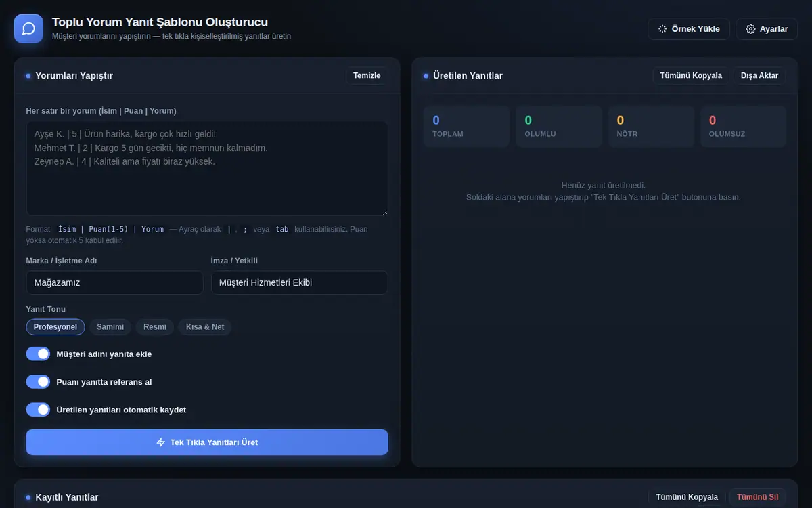Choose the Samimi reply tone

pos(110,327)
